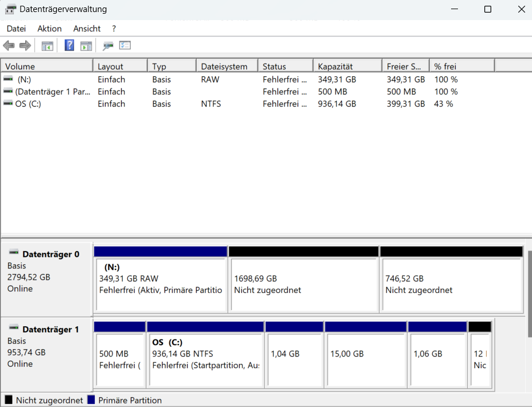
Task: Click the disk icon next to volume (N:)
Action: click(x=7, y=79)
